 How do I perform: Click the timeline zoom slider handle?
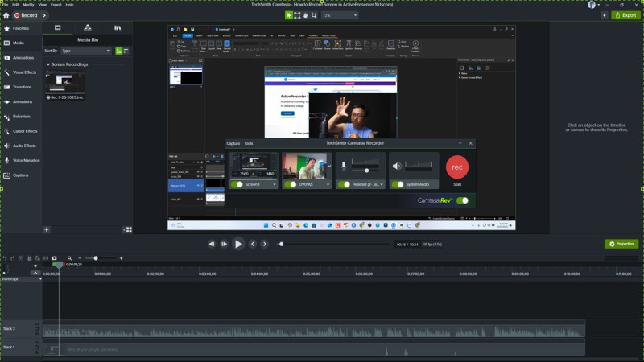(96, 258)
